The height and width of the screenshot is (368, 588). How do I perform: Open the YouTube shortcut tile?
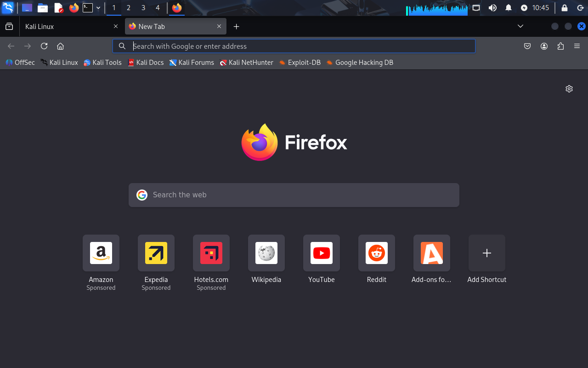pos(322,253)
